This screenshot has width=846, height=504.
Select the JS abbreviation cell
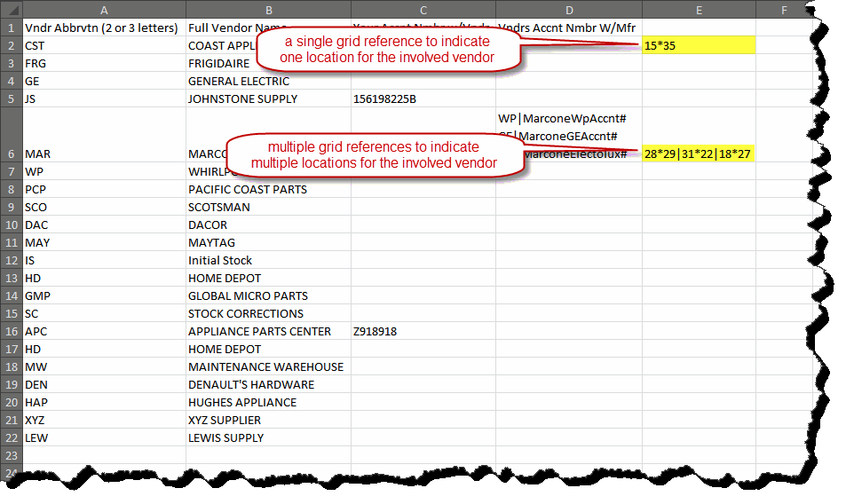104,98
